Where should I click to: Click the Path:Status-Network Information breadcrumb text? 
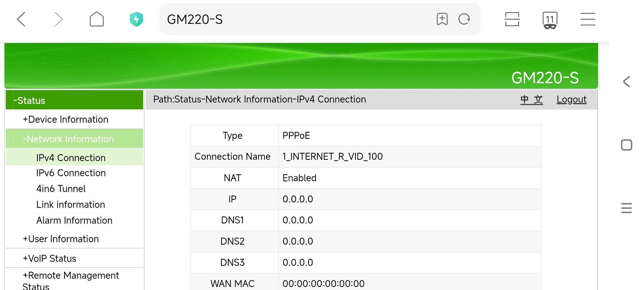[x=260, y=99]
